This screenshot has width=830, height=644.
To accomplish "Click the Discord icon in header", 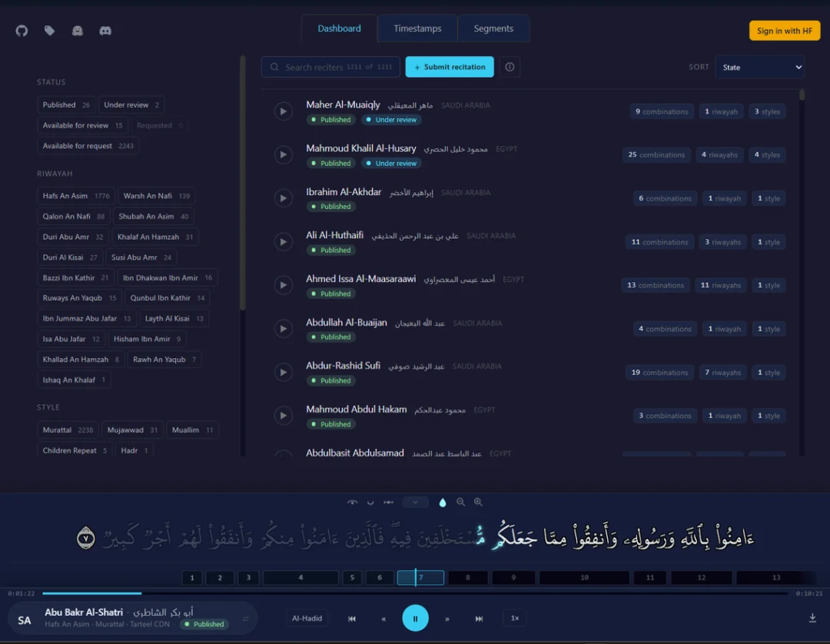I will (105, 31).
